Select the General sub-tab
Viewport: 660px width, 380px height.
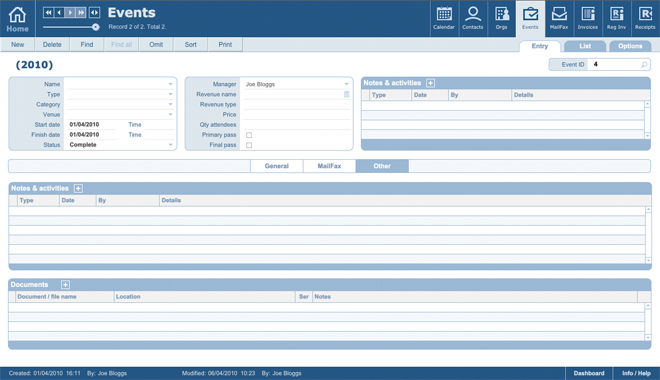point(277,166)
